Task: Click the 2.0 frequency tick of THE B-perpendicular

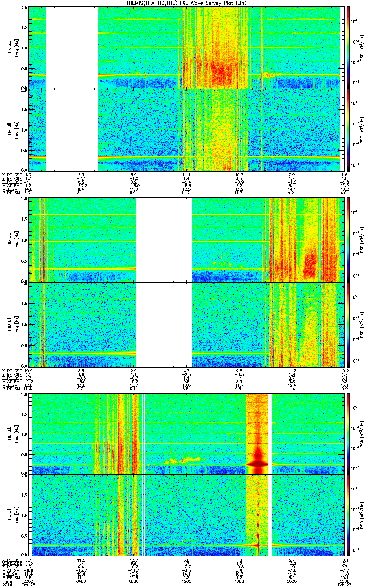Action: click(x=25, y=394)
